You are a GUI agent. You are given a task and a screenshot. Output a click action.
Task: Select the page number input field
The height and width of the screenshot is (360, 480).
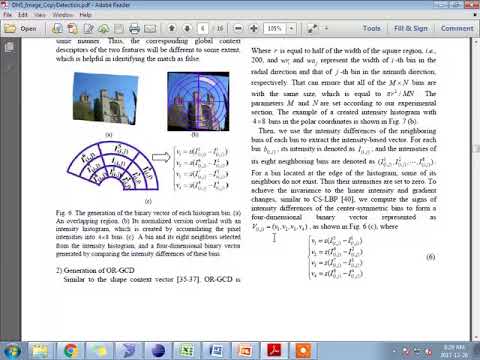click(x=202, y=28)
